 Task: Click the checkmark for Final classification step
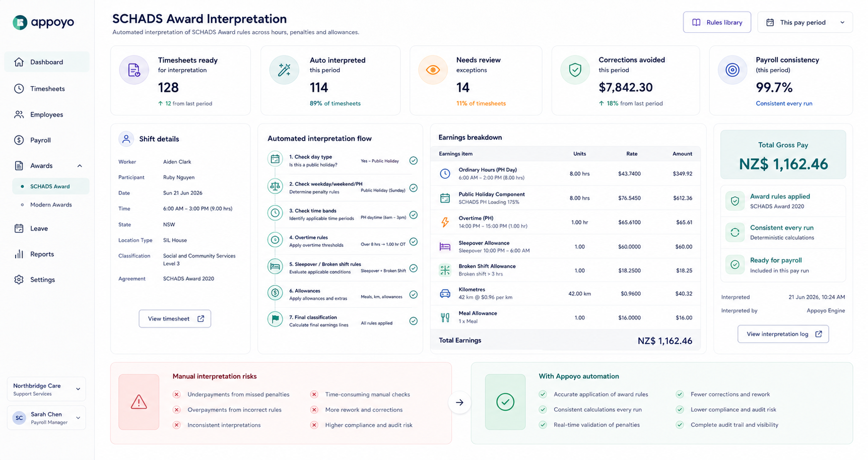click(x=414, y=321)
